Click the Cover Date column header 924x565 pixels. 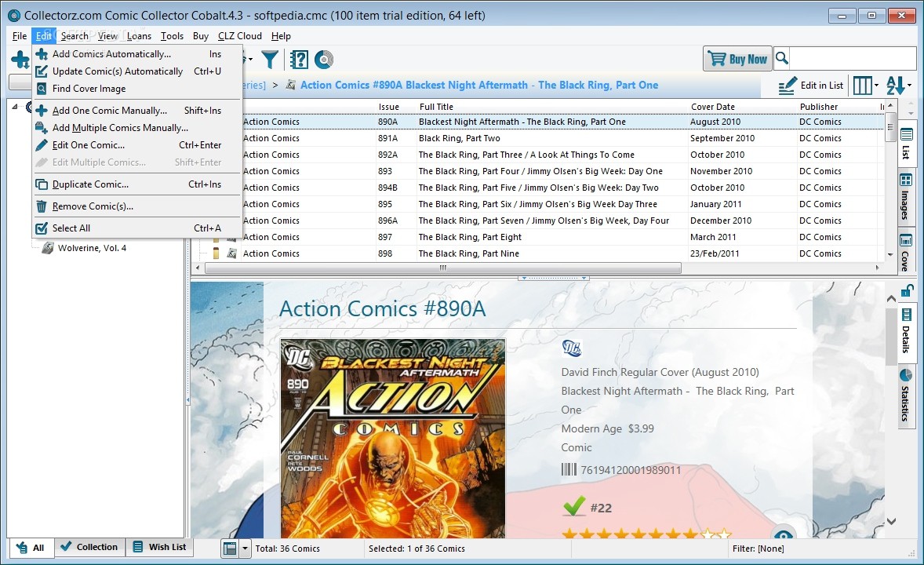(712, 107)
